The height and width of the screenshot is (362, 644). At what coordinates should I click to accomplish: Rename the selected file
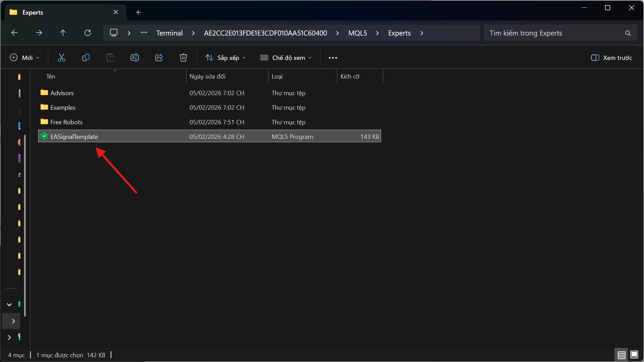(x=135, y=58)
